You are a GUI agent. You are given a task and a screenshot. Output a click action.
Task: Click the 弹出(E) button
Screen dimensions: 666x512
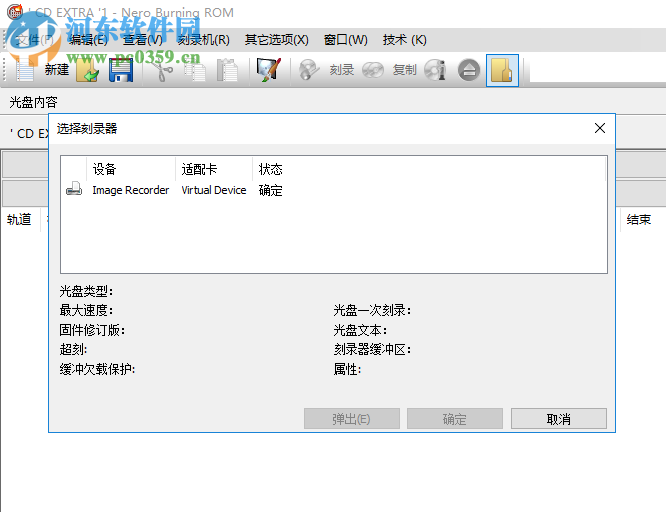click(352, 419)
